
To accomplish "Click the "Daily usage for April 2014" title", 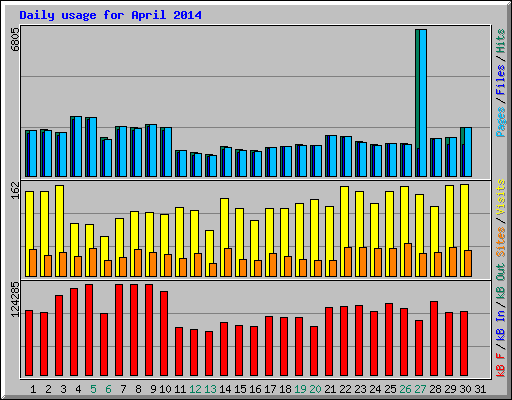I will [110, 15].
